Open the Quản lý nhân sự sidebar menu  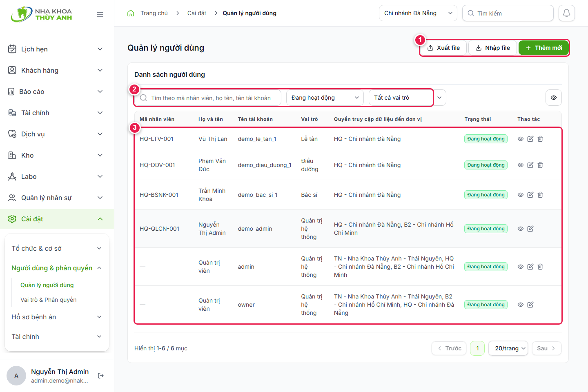click(57, 198)
